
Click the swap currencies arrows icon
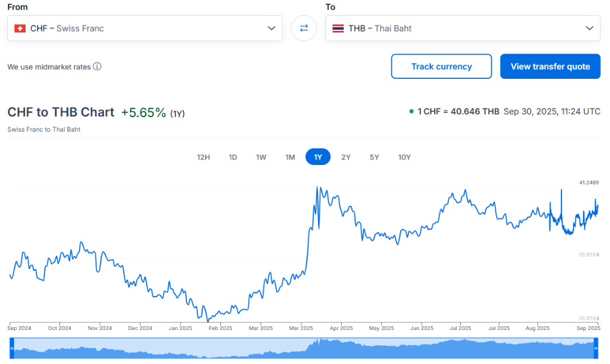[303, 29]
